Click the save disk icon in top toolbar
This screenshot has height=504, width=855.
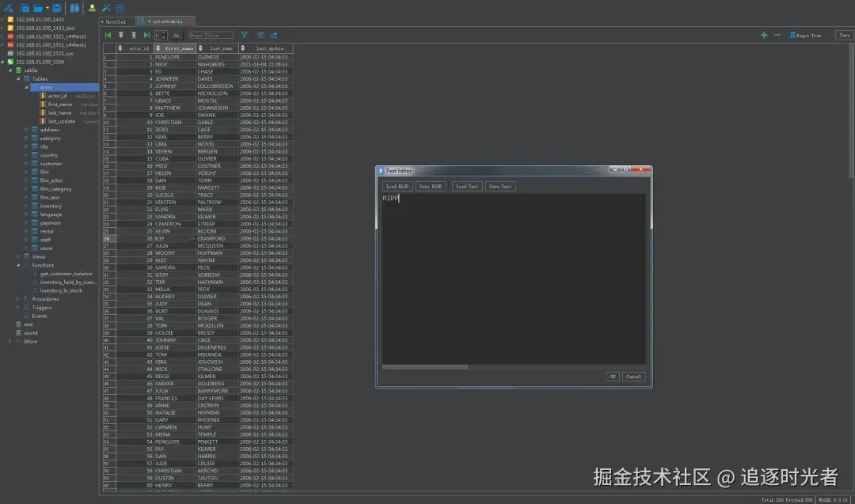click(57, 8)
